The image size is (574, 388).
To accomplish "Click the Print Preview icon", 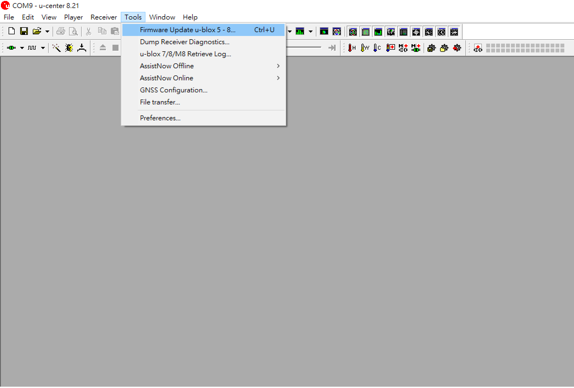I will point(73,31).
